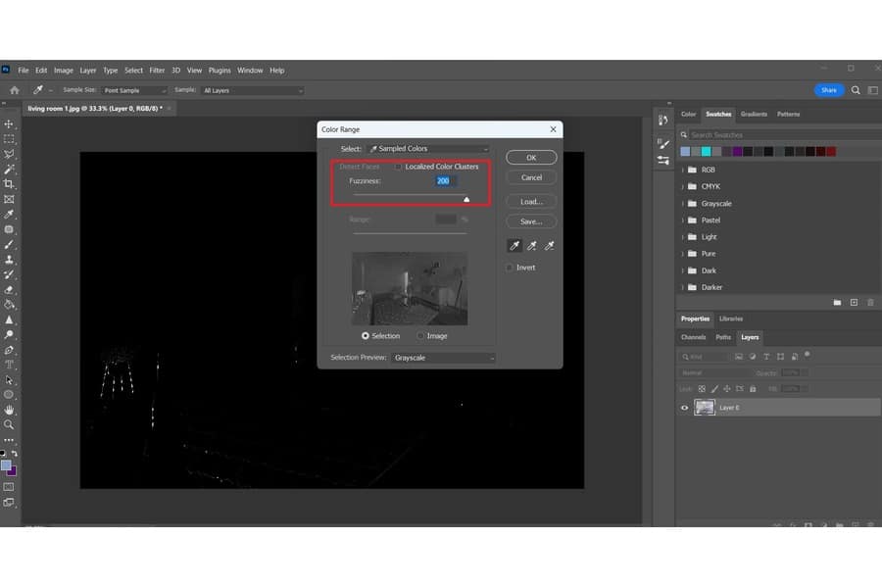Choose the Selection radio button
Viewport: 882px width, 588px height.
[366, 336]
